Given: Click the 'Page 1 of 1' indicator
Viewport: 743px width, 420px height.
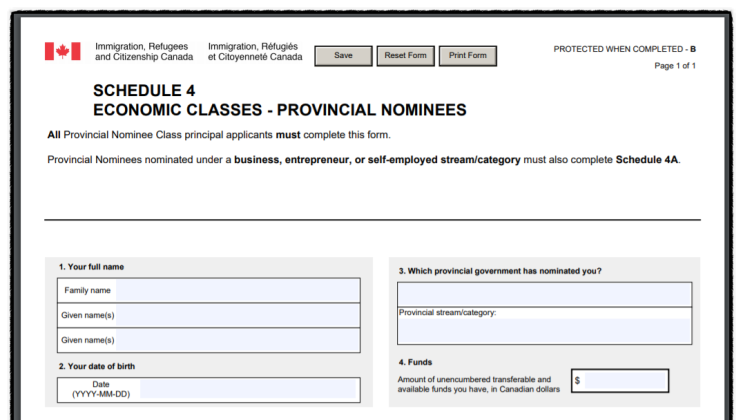Looking at the screenshot, I should [x=675, y=66].
